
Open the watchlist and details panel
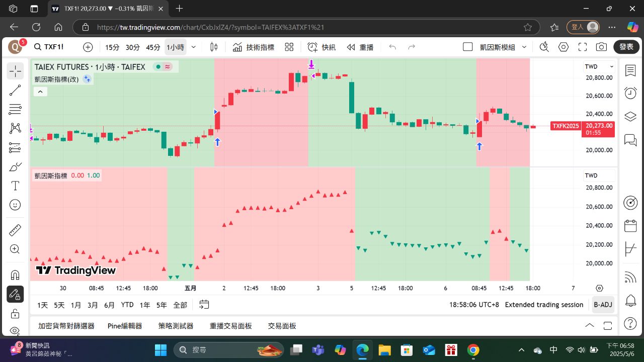[x=630, y=71]
